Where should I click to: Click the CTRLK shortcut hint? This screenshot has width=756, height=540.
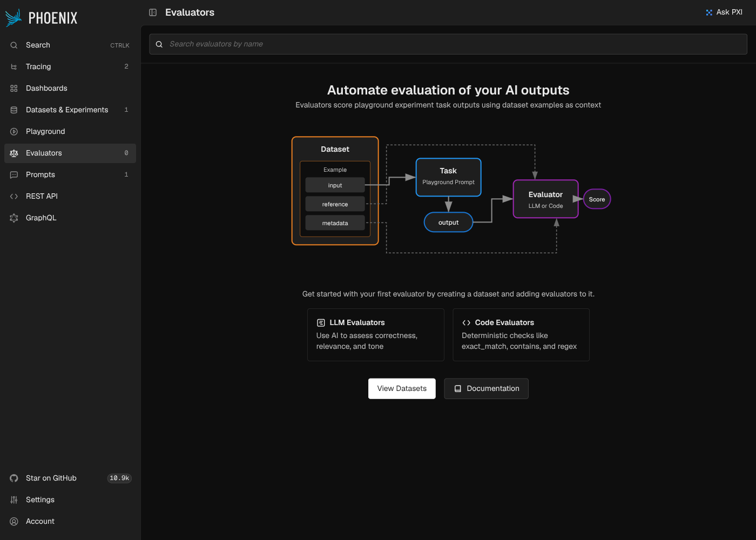(120, 45)
